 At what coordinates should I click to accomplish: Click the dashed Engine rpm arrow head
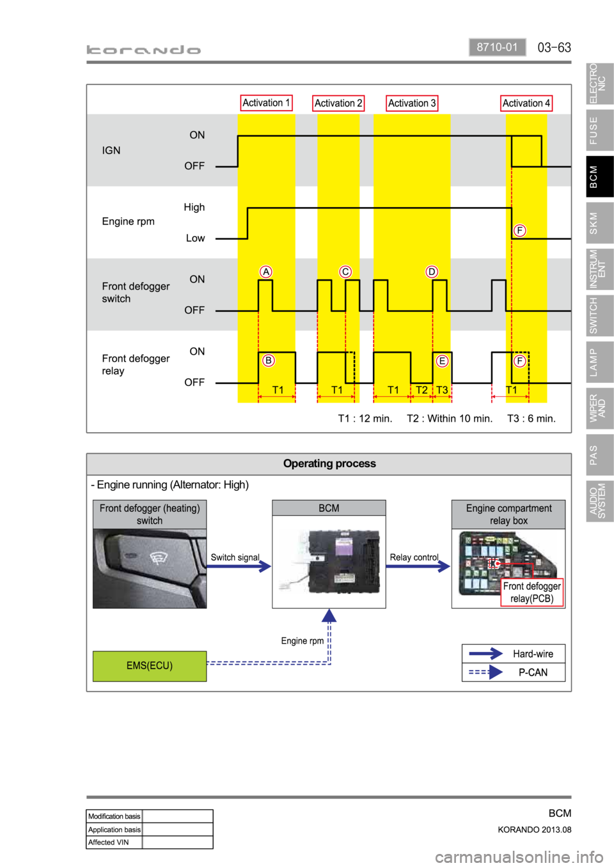(x=329, y=616)
